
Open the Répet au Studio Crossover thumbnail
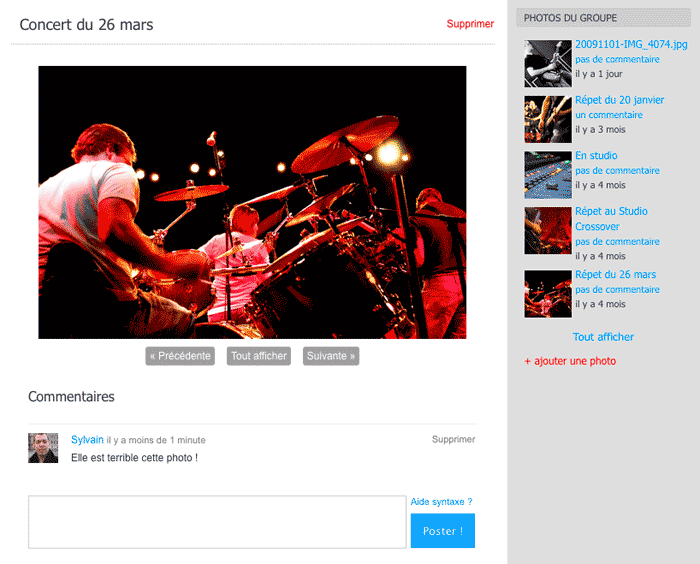[547, 230]
